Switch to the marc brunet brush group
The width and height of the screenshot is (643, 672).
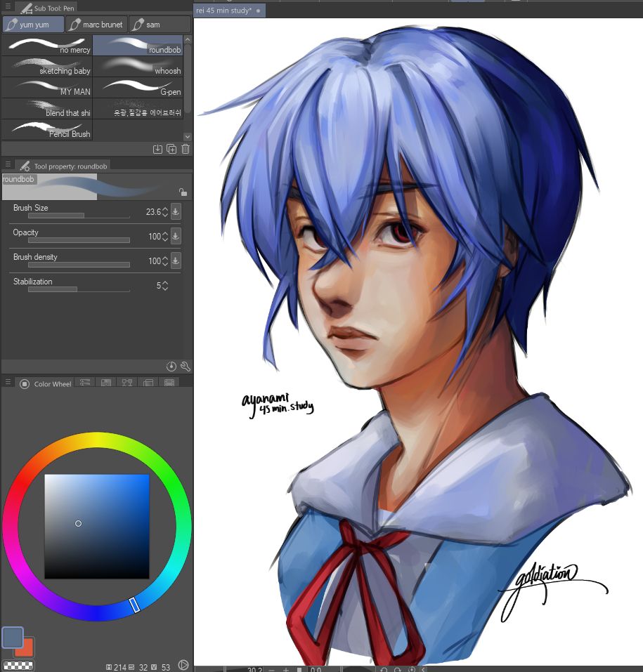click(x=96, y=25)
